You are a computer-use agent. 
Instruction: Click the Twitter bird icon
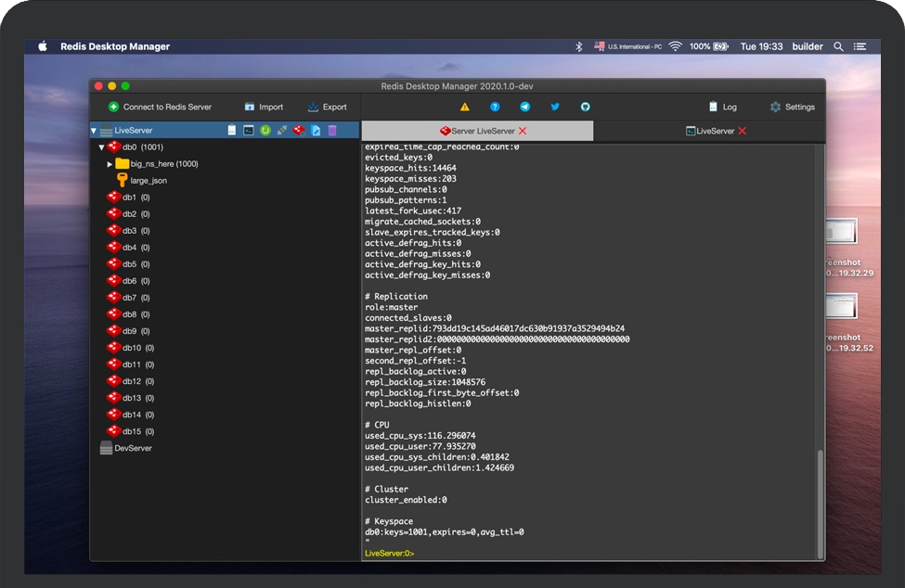(x=555, y=107)
